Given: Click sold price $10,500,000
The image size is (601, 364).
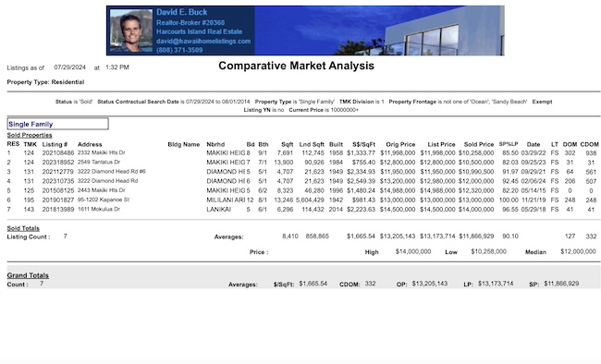Looking at the screenshot, I should (x=476, y=163).
